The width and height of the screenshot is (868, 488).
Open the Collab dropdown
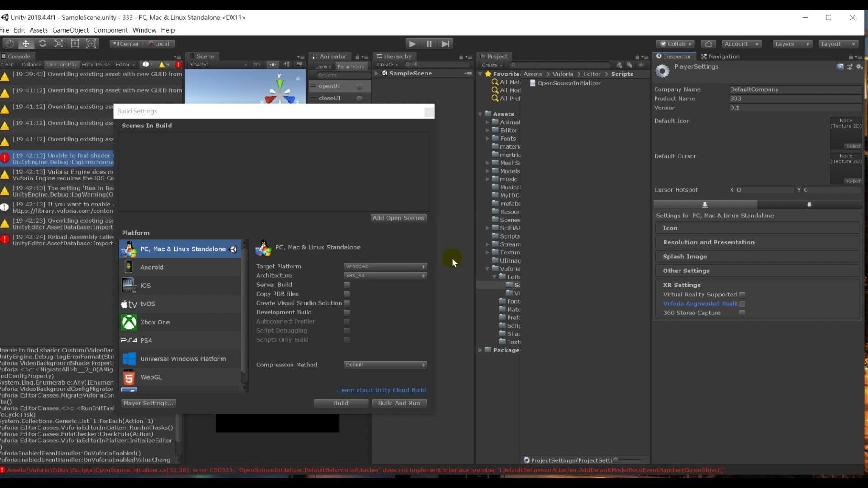[675, 44]
